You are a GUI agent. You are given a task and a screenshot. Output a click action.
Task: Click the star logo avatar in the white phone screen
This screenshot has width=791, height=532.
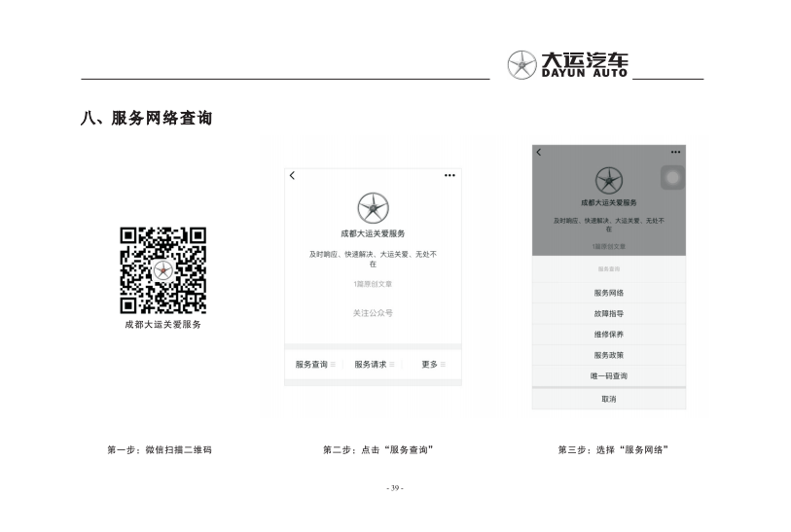(373, 208)
